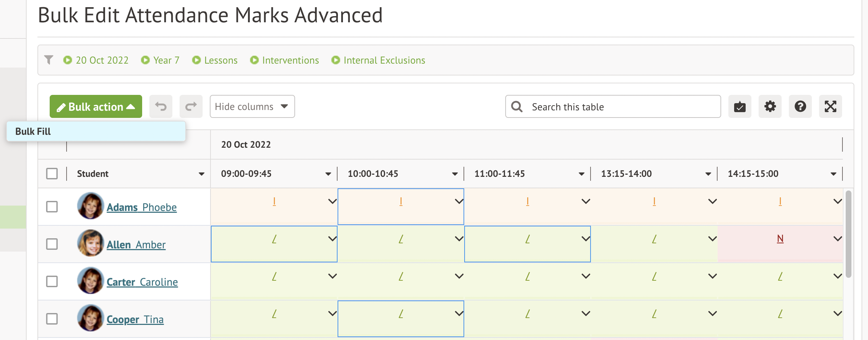Screen dimensions: 868x340
Task: Choose Bulk Fill from the menu
Action: click(33, 132)
